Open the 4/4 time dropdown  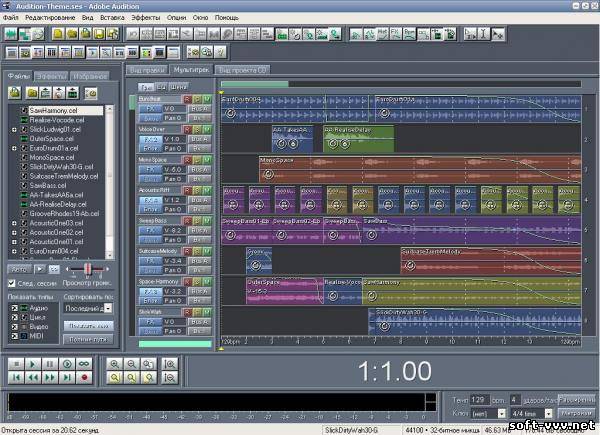pyautogui.click(x=532, y=414)
